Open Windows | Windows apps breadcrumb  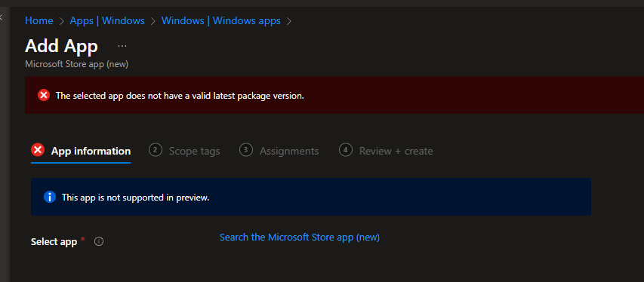[x=221, y=20]
